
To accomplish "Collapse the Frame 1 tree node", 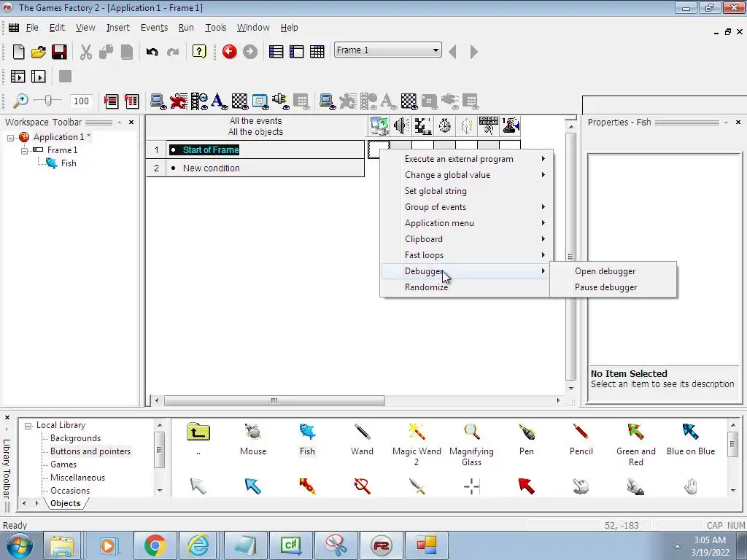I will pos(24,150).
